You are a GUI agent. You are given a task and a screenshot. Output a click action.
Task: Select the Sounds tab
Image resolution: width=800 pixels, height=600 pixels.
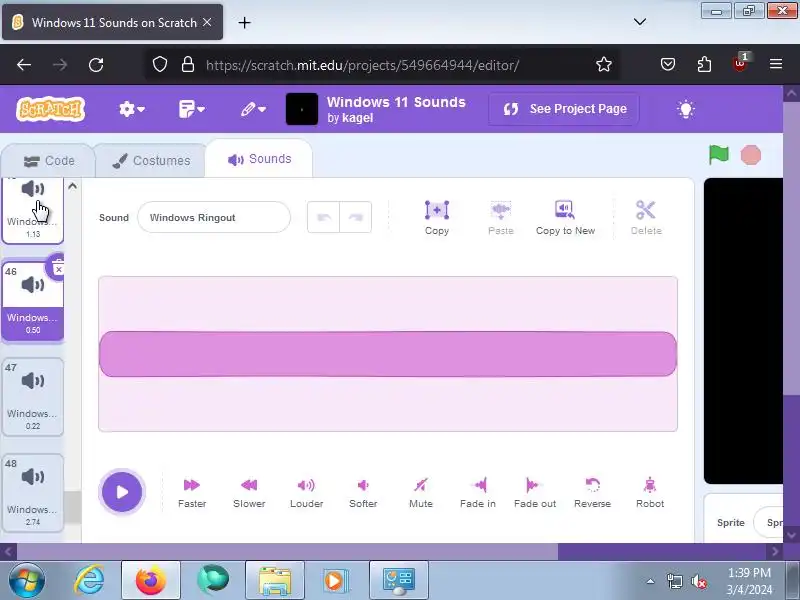click(259, 159)
